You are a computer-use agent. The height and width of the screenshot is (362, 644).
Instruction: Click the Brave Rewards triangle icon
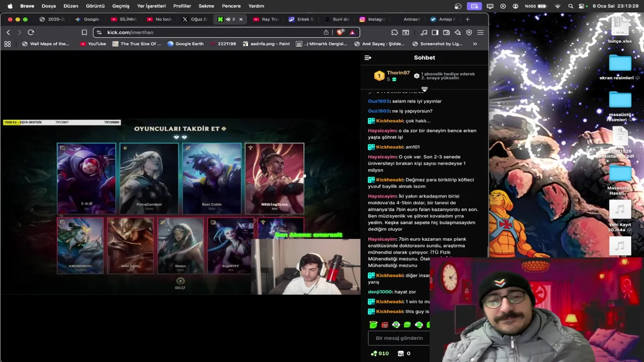tap(352, 32)
